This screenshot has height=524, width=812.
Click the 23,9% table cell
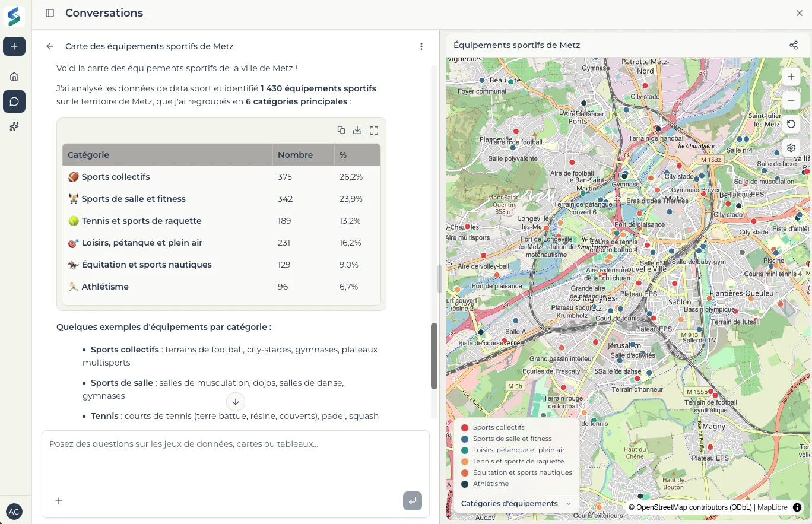[x=351, y=199]
